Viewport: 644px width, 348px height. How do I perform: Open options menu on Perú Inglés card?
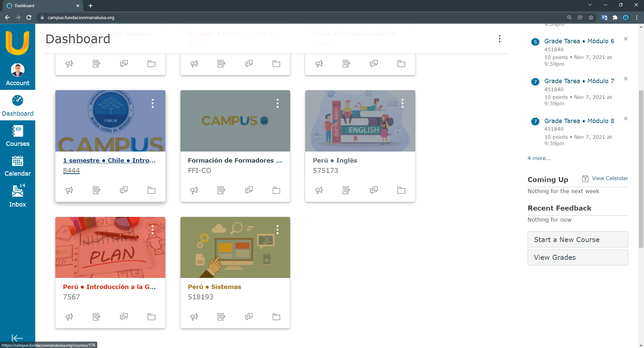coord(402,103)
